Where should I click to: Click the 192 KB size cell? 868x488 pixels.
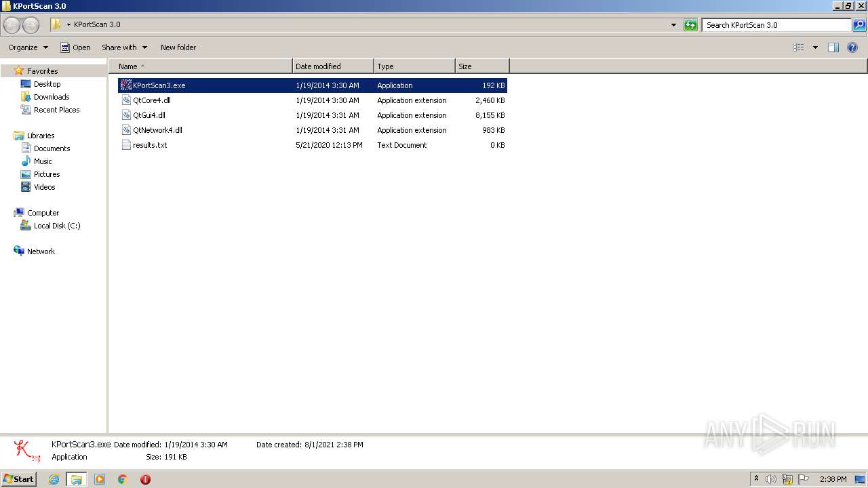pyautogui.click(x=493, y=85)
